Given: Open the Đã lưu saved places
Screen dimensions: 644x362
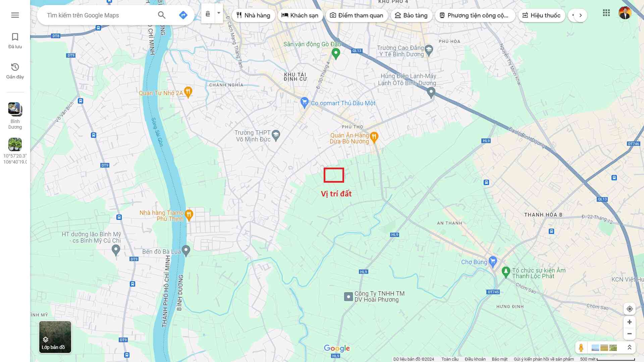Looking at the screenshot, I should click(15, 41).
